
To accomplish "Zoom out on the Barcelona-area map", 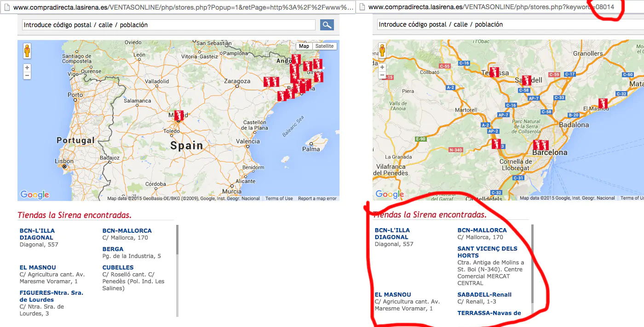I will [382, 75].
